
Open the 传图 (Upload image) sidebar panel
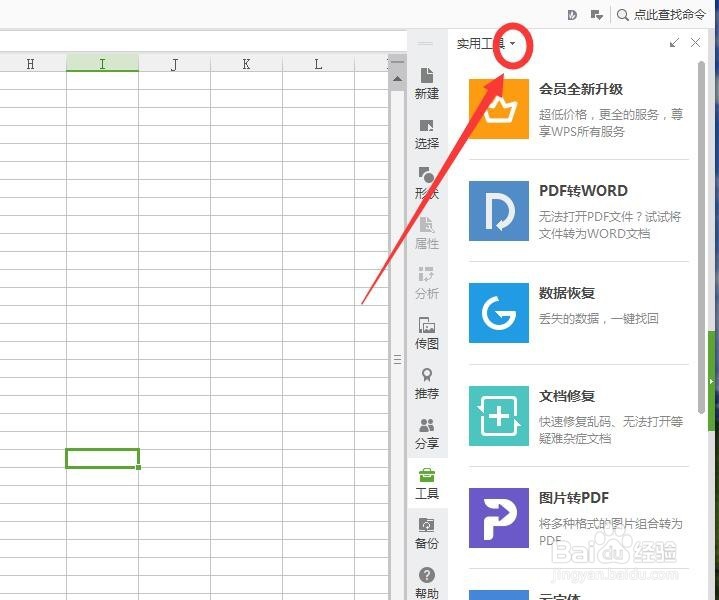coord(427,333)
